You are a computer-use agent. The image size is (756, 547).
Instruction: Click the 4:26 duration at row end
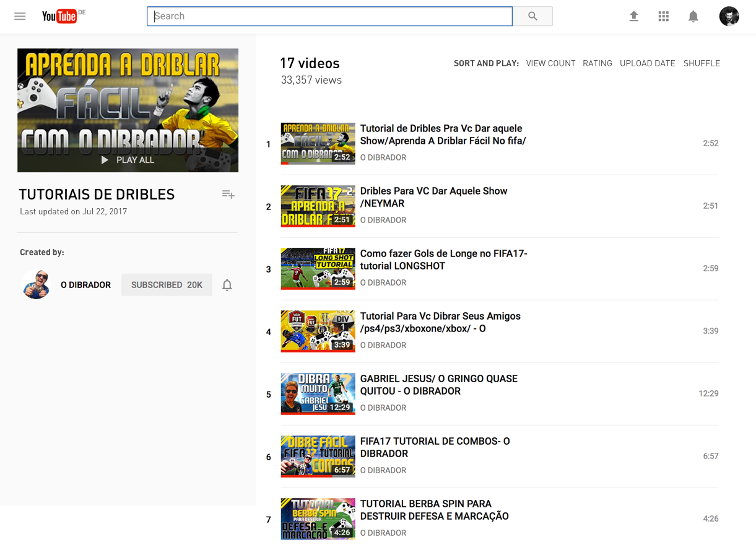tap(711, 519)
